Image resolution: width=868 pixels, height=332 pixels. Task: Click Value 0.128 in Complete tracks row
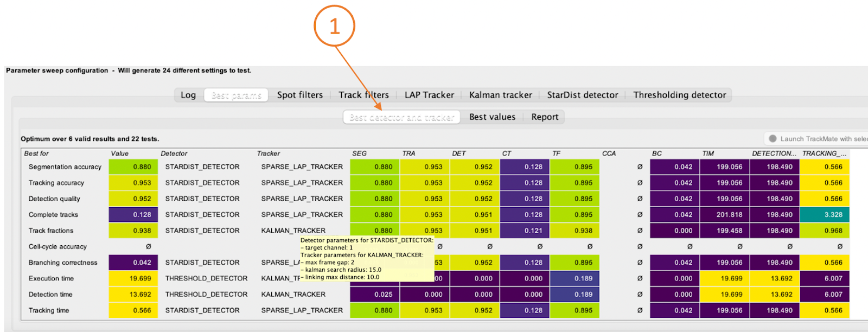[133, 215]
